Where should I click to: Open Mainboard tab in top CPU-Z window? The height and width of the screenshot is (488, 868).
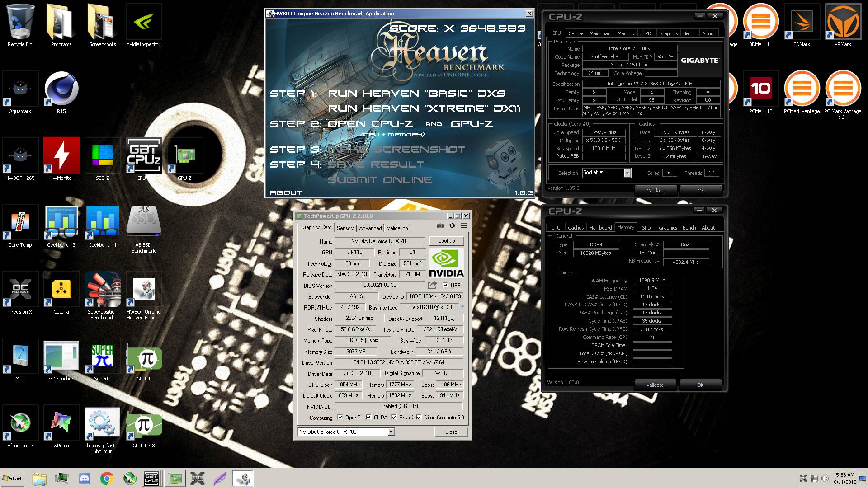pos(600,33)
